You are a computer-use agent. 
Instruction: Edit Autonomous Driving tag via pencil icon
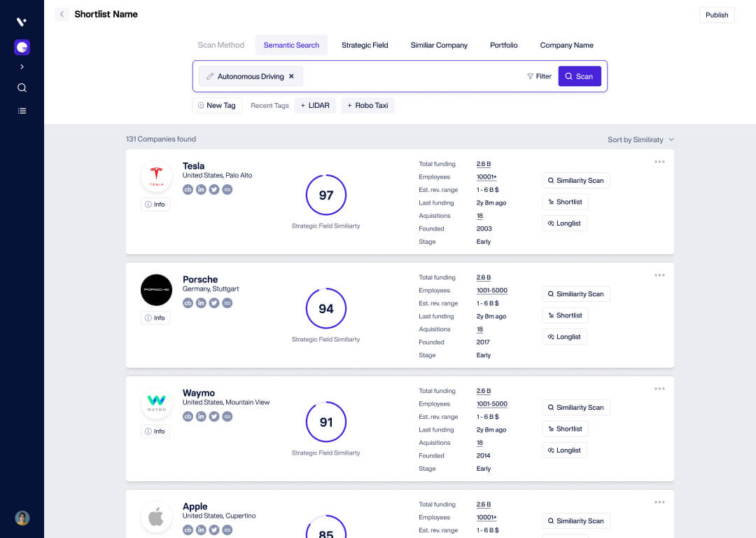point(210,76)
